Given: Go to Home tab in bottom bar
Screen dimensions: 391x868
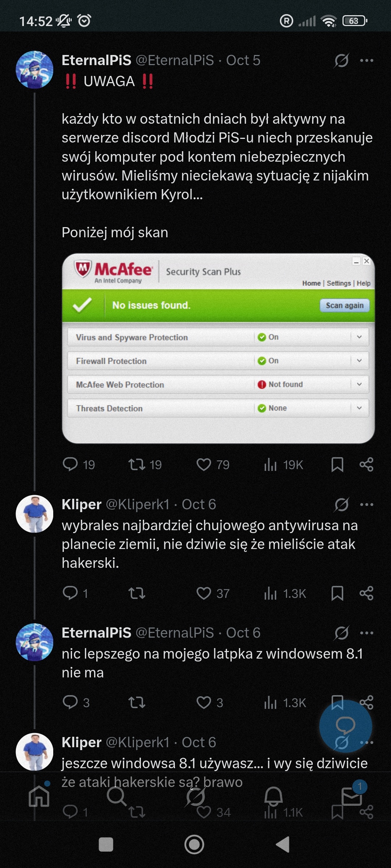Looking at the screenshot, I should click(39, 797).
